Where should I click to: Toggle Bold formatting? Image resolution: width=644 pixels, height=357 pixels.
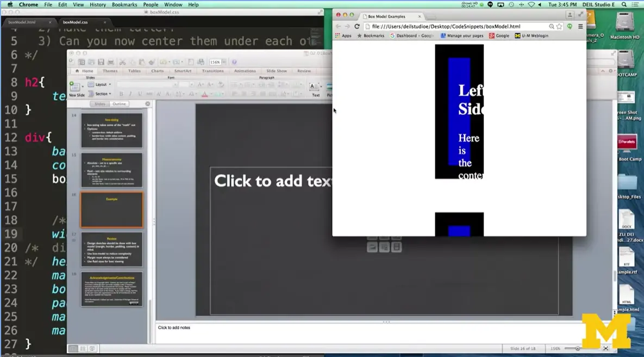click(x=121, y=94)
